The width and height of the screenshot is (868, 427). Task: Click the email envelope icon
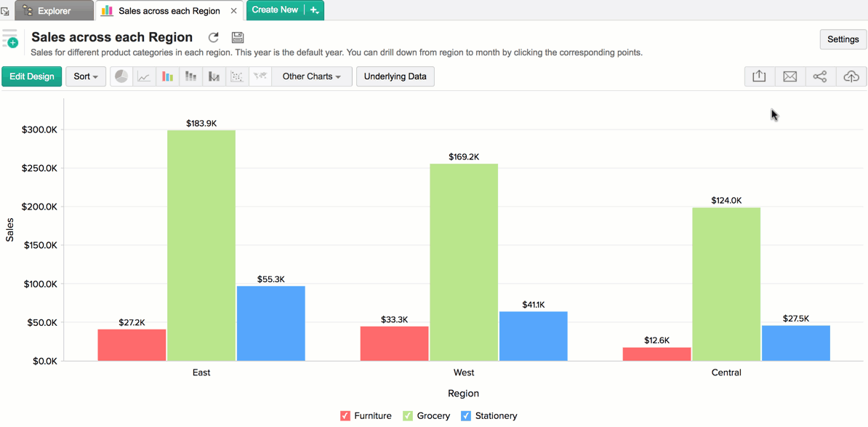pos(790,76)
